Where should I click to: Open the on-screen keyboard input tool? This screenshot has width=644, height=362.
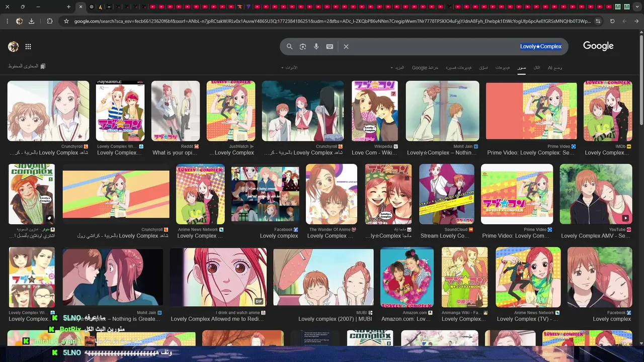(330, 46)
